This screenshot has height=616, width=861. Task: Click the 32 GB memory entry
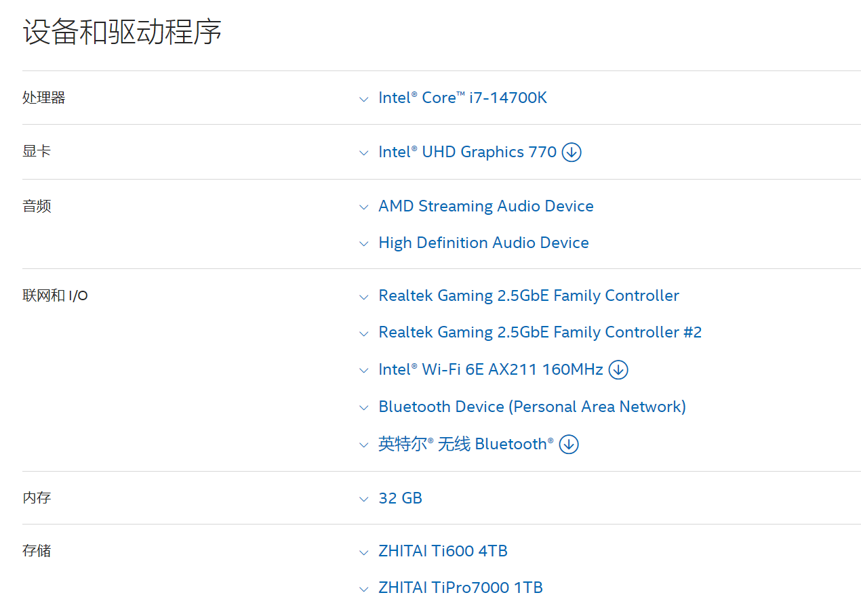pos(400,498)
